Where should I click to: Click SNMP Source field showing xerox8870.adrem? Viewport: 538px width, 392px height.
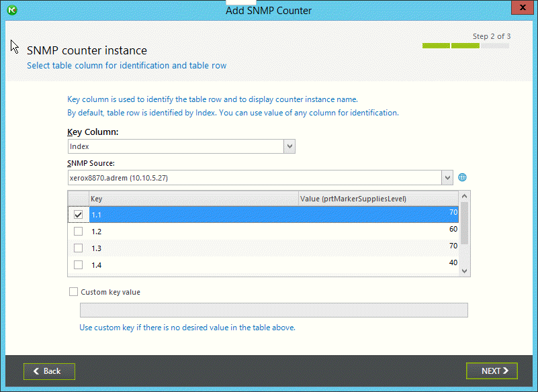pyautogui.click(x=255, y=178)
